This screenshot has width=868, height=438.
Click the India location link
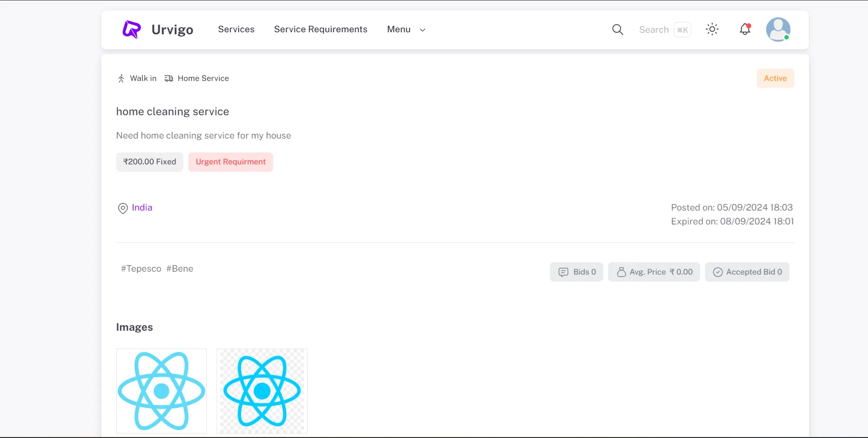142,208
